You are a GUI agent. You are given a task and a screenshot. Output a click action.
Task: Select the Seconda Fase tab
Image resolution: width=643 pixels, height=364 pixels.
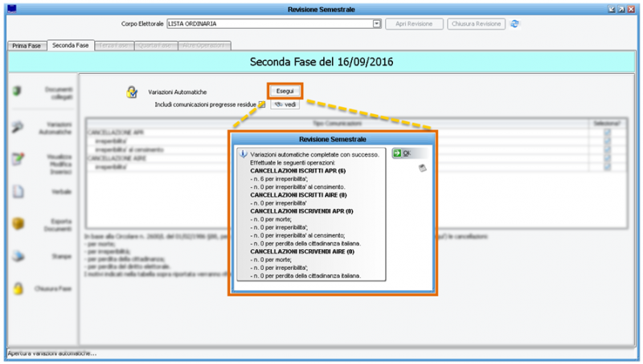pos(71,45)
